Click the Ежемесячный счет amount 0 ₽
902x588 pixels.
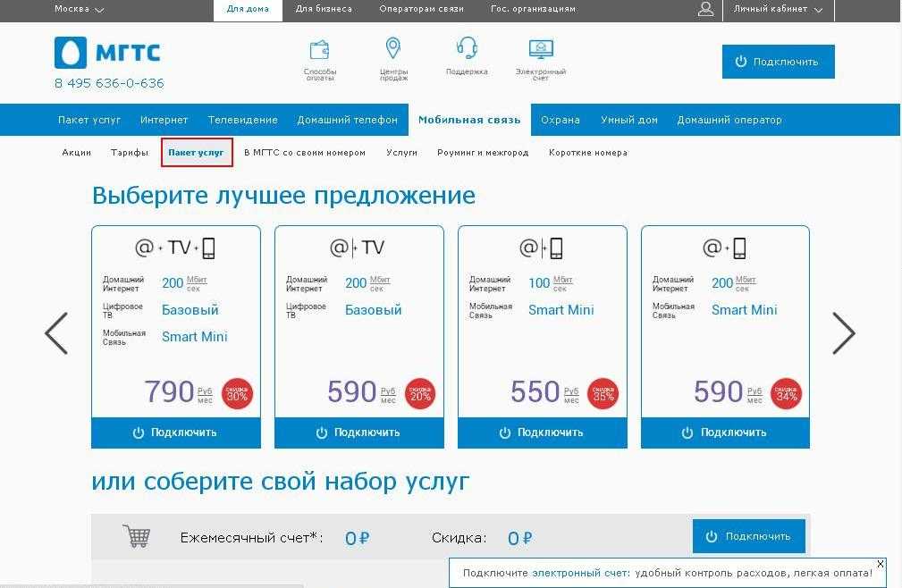[x=358, y=538]
